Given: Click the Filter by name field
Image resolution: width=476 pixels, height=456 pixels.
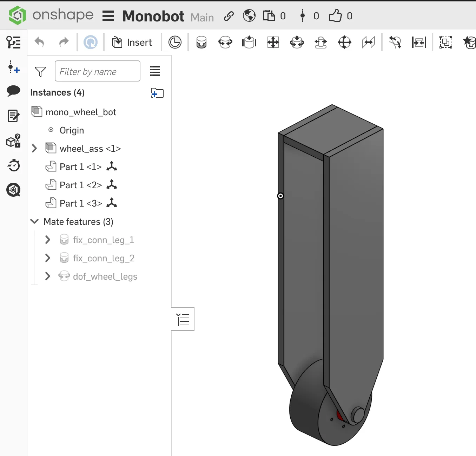Looking at the screenshot, I should tap(98, 71).
